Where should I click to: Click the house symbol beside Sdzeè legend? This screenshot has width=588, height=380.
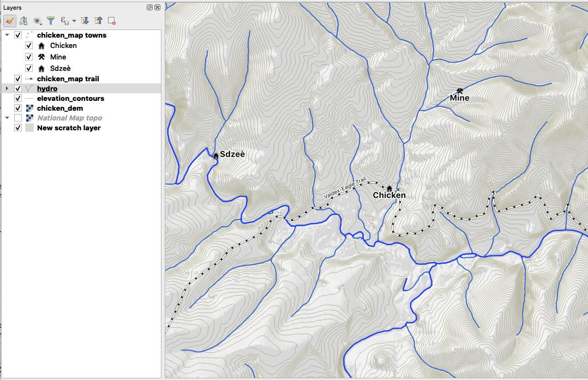[41, 69]
